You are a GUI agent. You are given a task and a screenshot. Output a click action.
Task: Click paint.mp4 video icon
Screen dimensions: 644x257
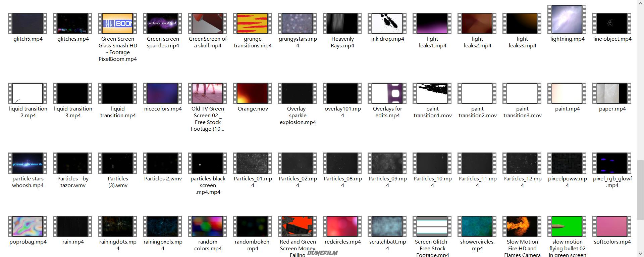(x=567, y=93)
